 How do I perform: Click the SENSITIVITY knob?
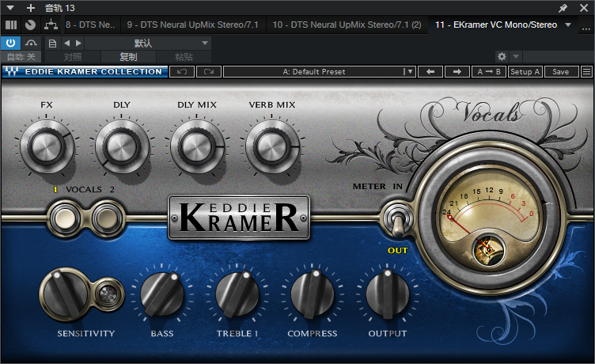[64, 294]
